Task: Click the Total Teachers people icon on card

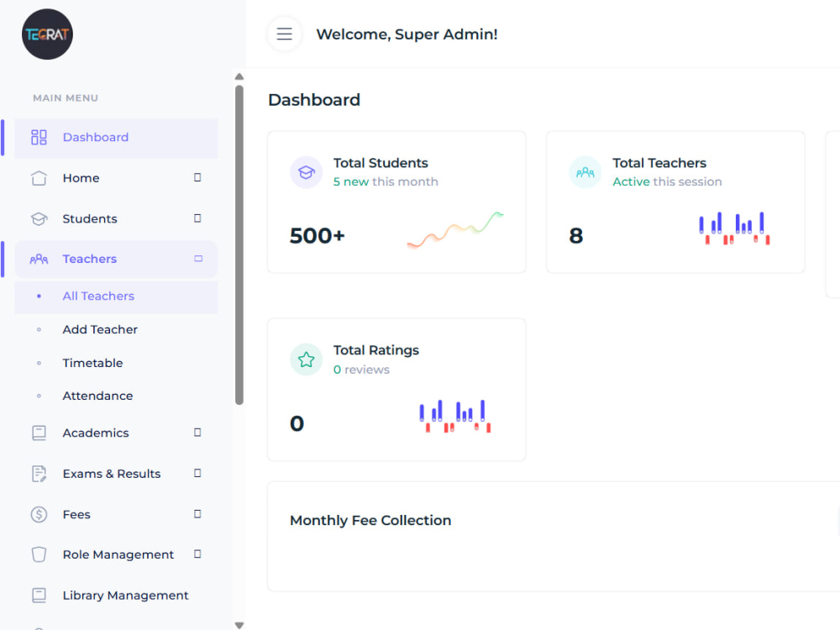Action: [x=585, y=172]
